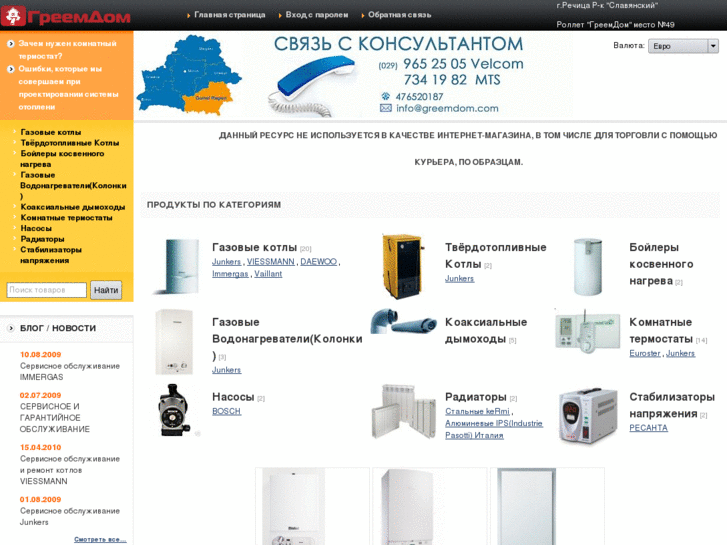Open the pump category image
Viewport: 727px width, 545px height.
click(x=175, y=410)
